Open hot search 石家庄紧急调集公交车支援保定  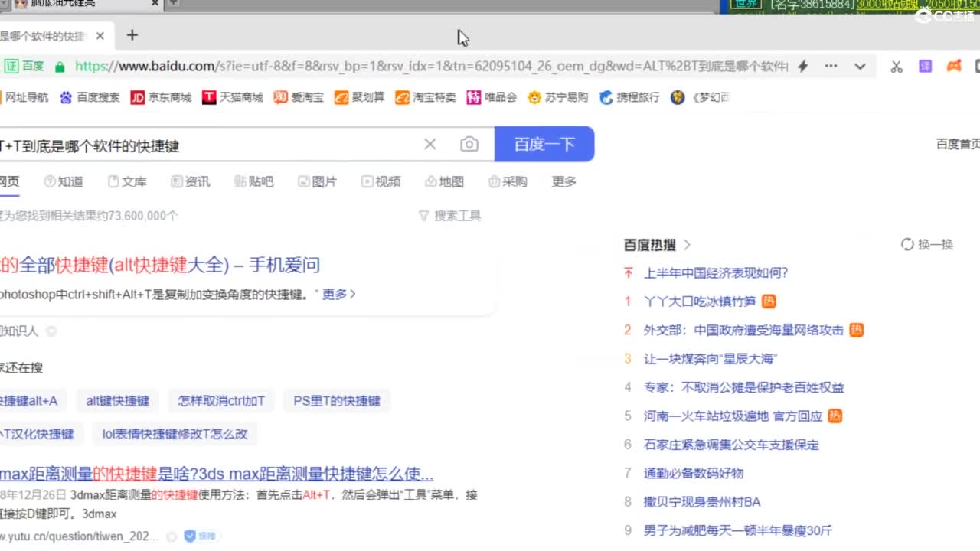(x=731, y=445)
